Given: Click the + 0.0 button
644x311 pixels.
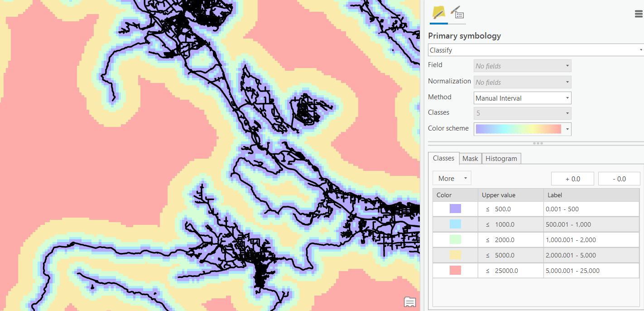Looking at the screenshot, I should coord(572,179).
